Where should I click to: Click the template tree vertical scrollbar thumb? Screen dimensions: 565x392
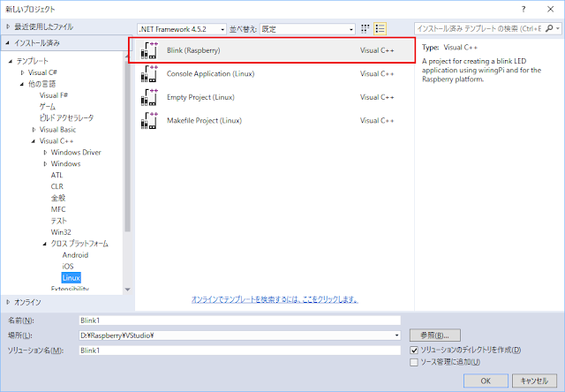[x=127, y=146]
